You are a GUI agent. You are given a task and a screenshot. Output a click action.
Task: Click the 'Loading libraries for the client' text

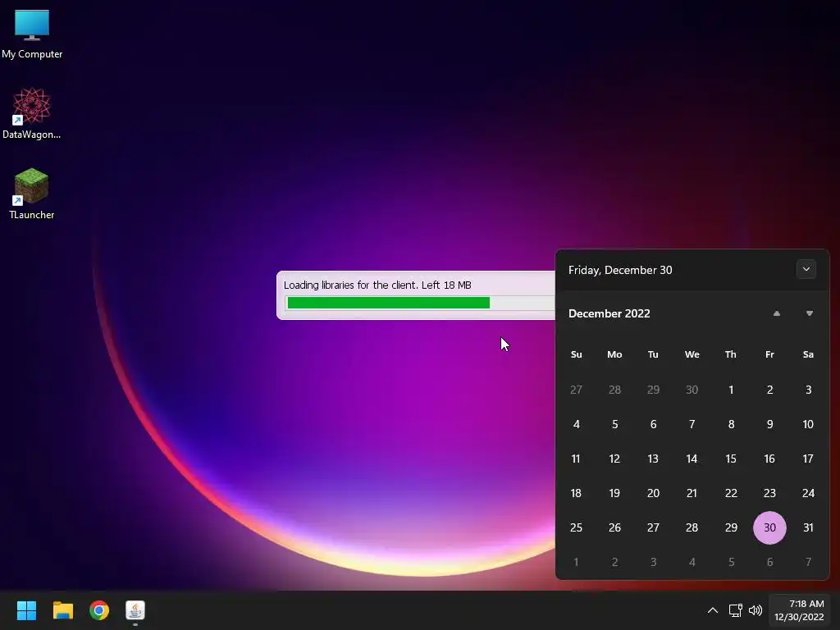[350, 285]
